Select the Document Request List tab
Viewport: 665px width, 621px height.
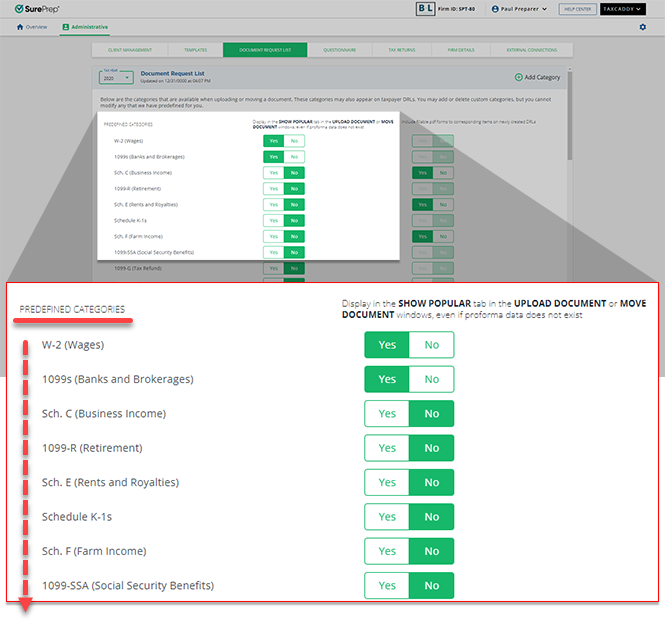(265, 50)
